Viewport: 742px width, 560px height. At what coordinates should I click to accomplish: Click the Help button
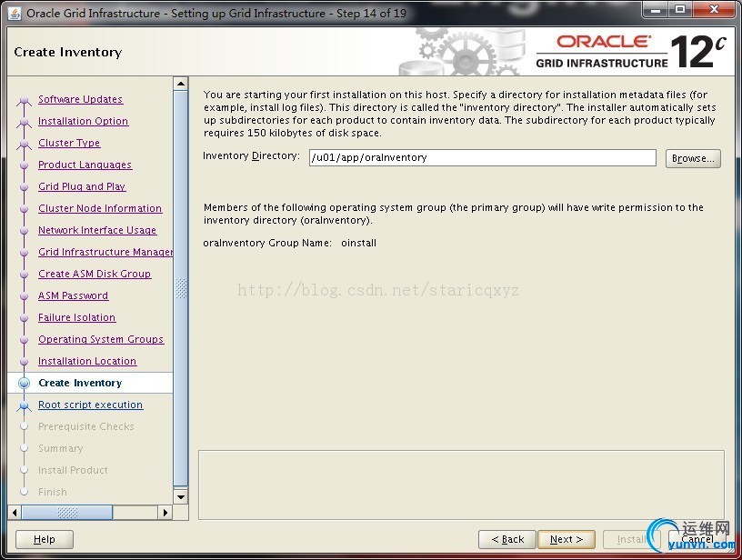(45, 539)
